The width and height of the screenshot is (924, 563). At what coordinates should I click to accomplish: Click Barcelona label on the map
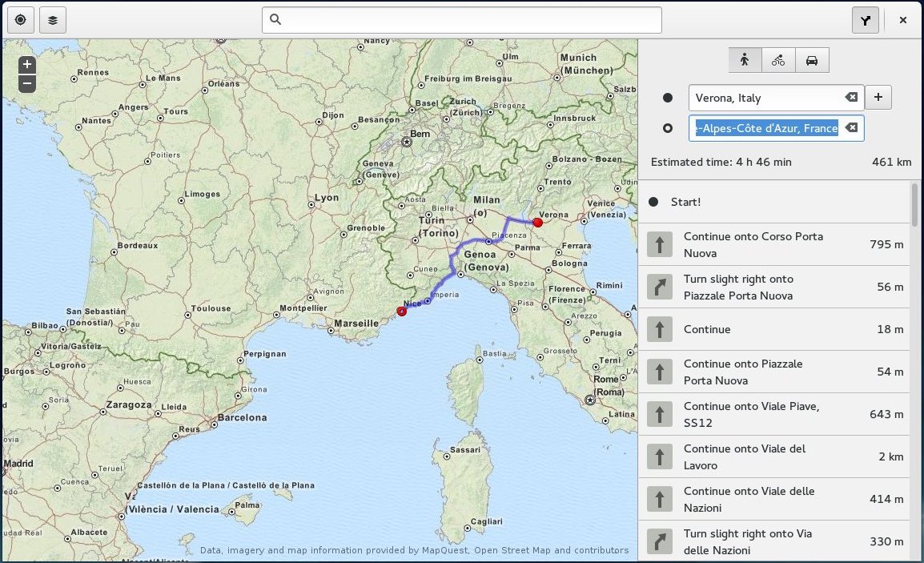click(242, 417)
